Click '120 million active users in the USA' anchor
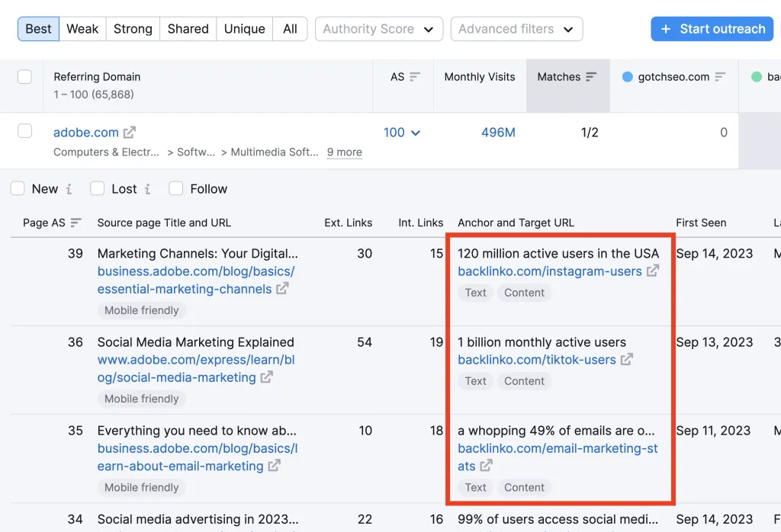 (558, 253)
